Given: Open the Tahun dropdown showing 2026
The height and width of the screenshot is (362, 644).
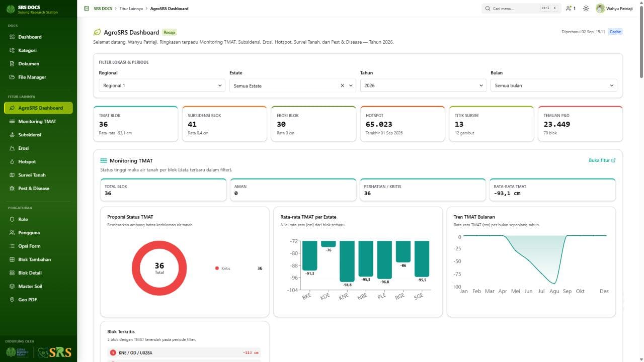Looking at the screenshot, I should coord(423,85).
